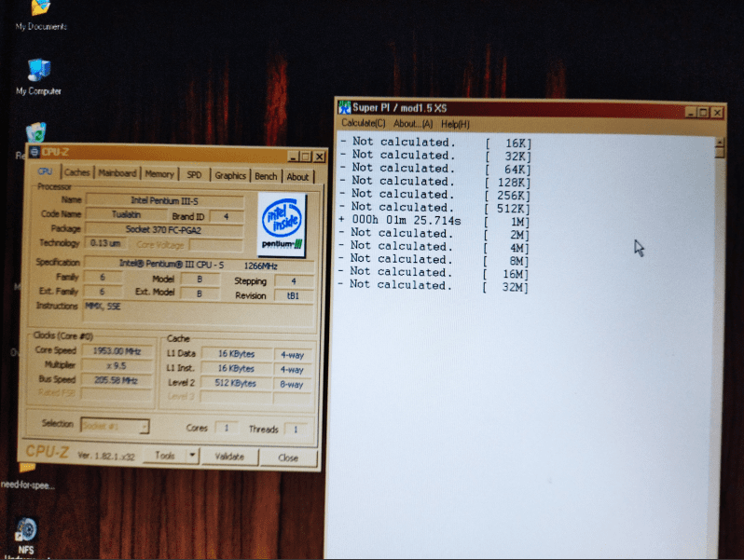The image size is (744, 560).
Task: Click the Validate button in CPU-Z
Action: tap(229, 457)
